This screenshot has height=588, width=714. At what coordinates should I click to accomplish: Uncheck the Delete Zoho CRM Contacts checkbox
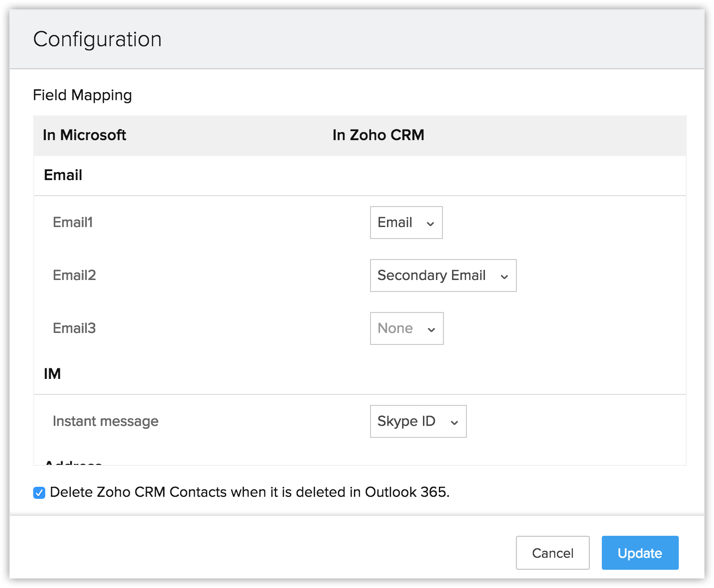click(39, 493)
